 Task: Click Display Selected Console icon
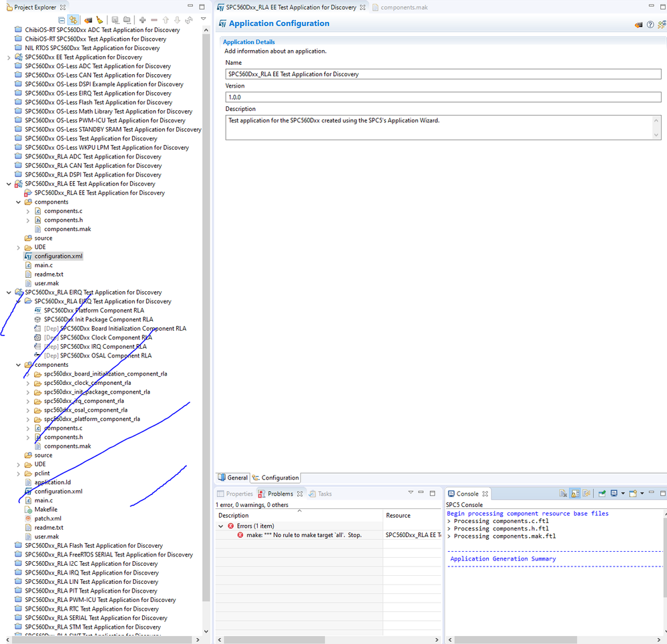click(614, 493)
